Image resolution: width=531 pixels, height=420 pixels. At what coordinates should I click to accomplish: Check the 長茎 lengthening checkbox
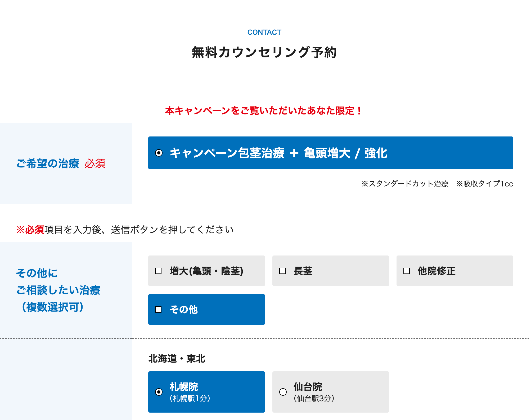tap(282, 271)
